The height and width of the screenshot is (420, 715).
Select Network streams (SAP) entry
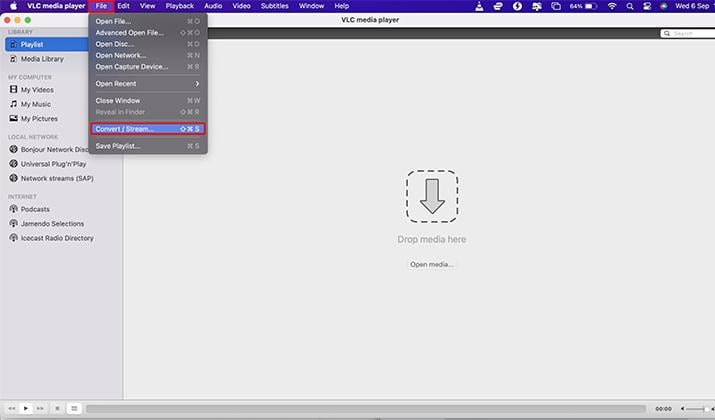point(57,178)
